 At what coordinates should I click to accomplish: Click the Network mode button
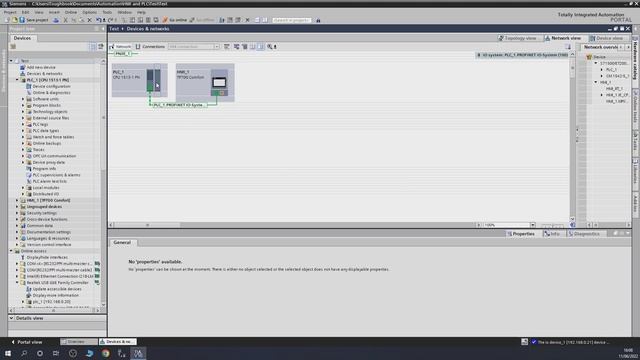coord(120,47)
